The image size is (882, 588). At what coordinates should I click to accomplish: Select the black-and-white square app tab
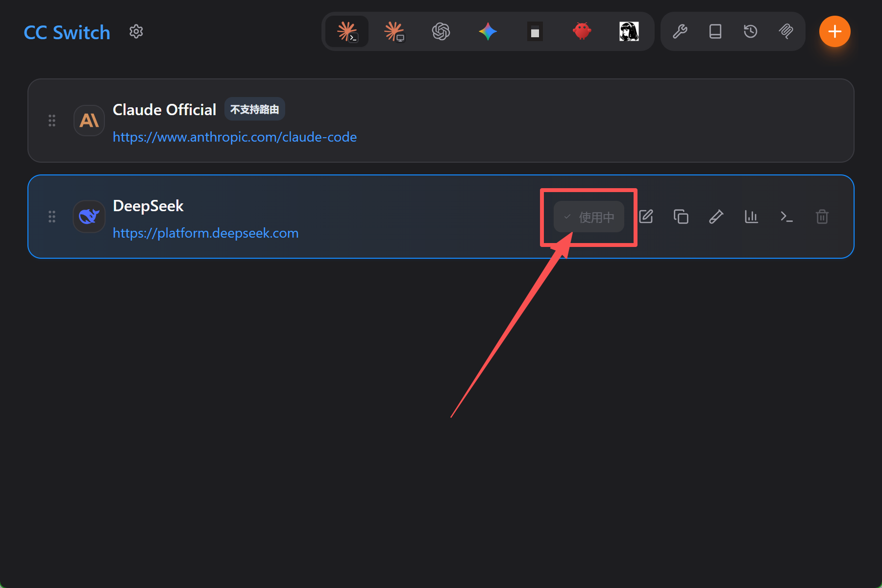pos(535,32)
